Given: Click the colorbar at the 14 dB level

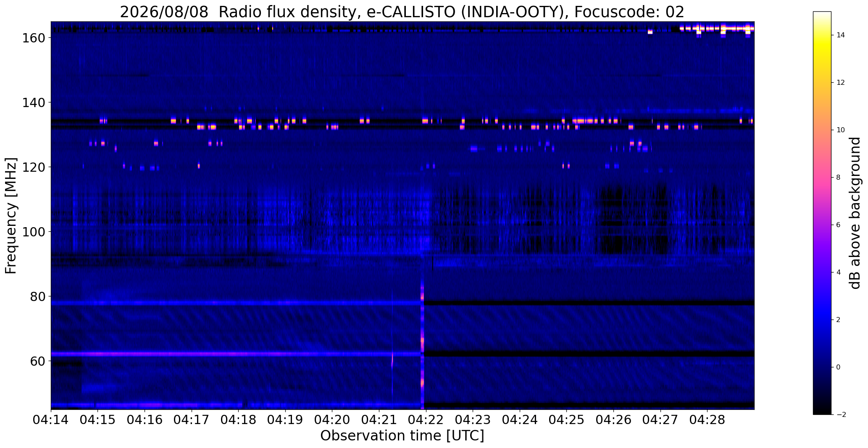Looking at the screenshot, I should pos(822,35).
